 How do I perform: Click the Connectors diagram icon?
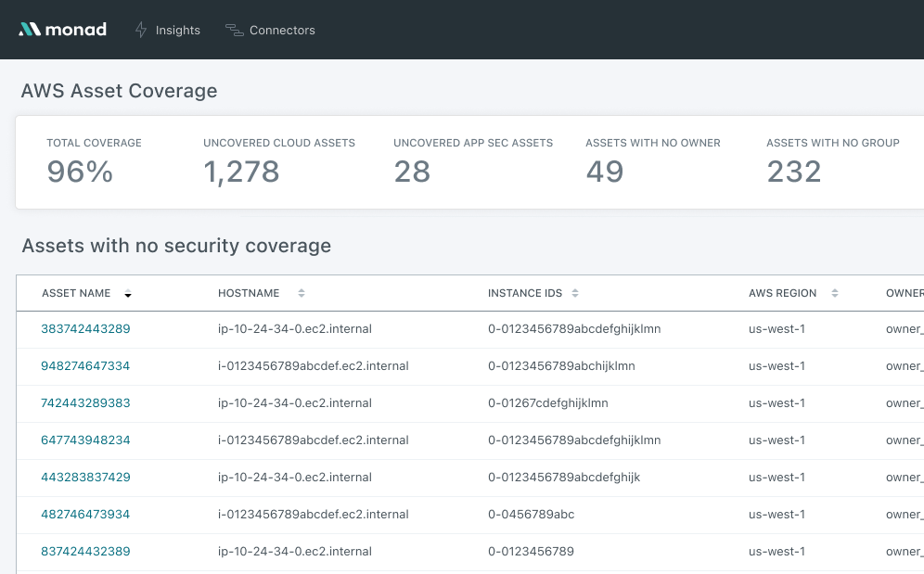pyautogui.click(x=234, y=30)
